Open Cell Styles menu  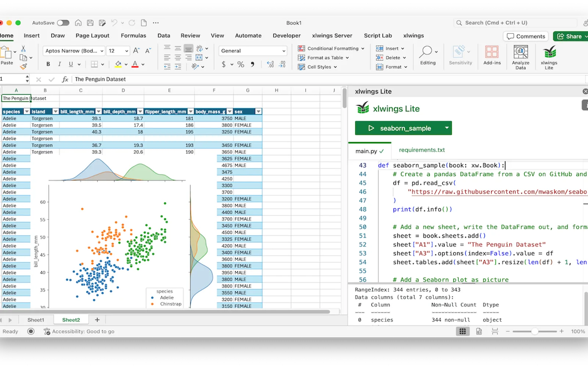318,67
